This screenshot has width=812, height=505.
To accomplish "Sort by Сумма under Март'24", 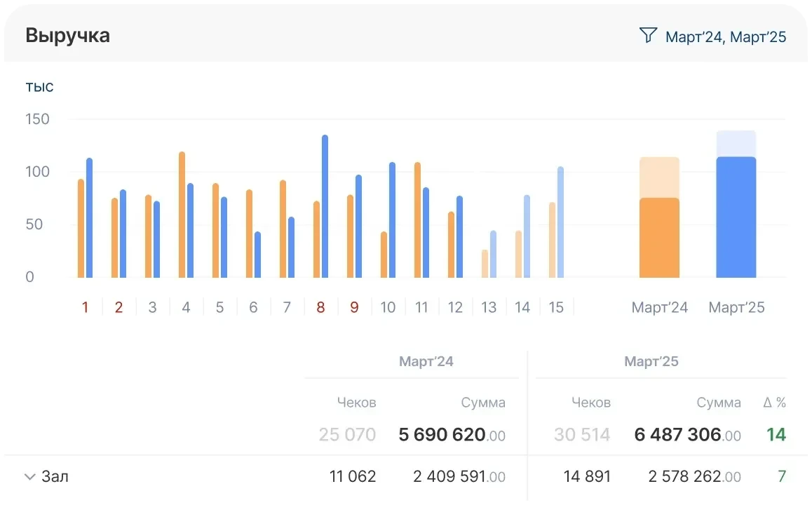I will [x=482, y=403].
